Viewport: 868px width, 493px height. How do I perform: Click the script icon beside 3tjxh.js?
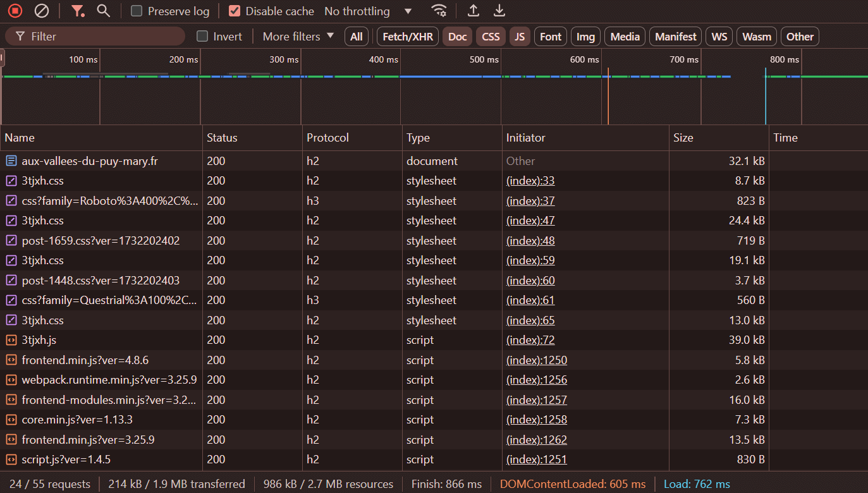coord(11,340)
